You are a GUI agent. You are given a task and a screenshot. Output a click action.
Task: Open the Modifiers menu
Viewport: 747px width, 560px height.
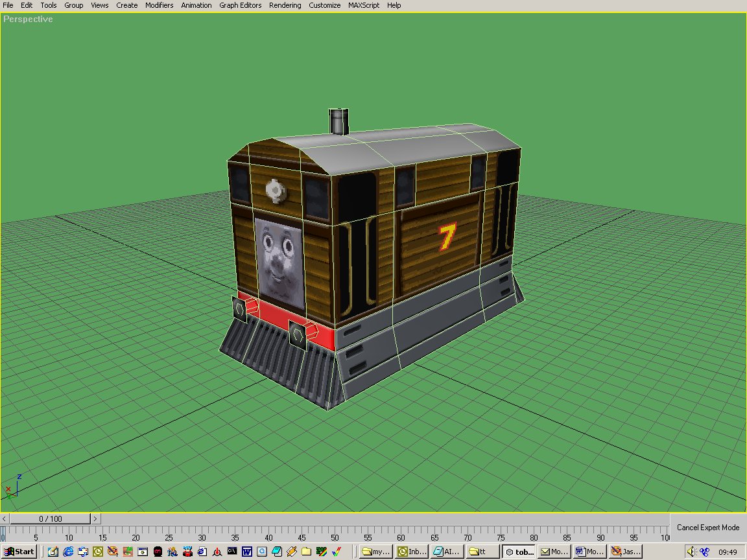coord(159,5)
